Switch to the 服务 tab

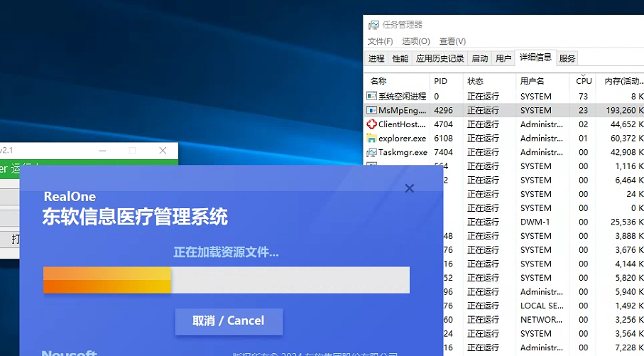click(x=567, y=58)
